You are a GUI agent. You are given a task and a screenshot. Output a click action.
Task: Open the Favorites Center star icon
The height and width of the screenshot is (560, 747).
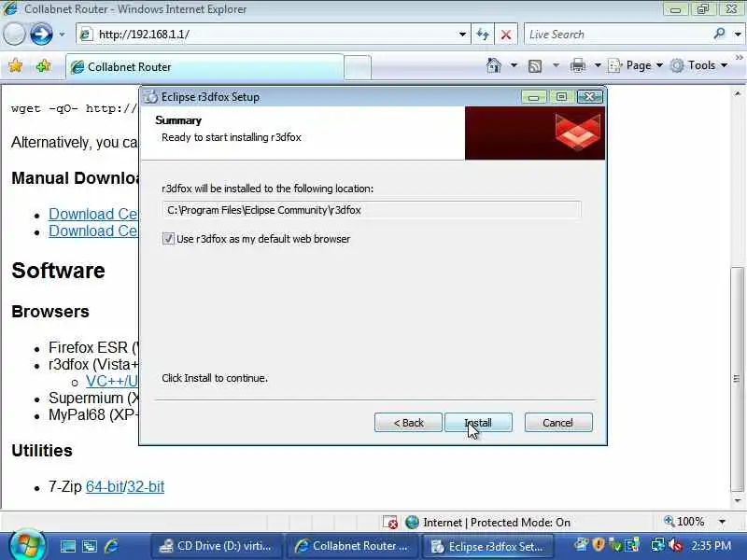tap(15, 65)
